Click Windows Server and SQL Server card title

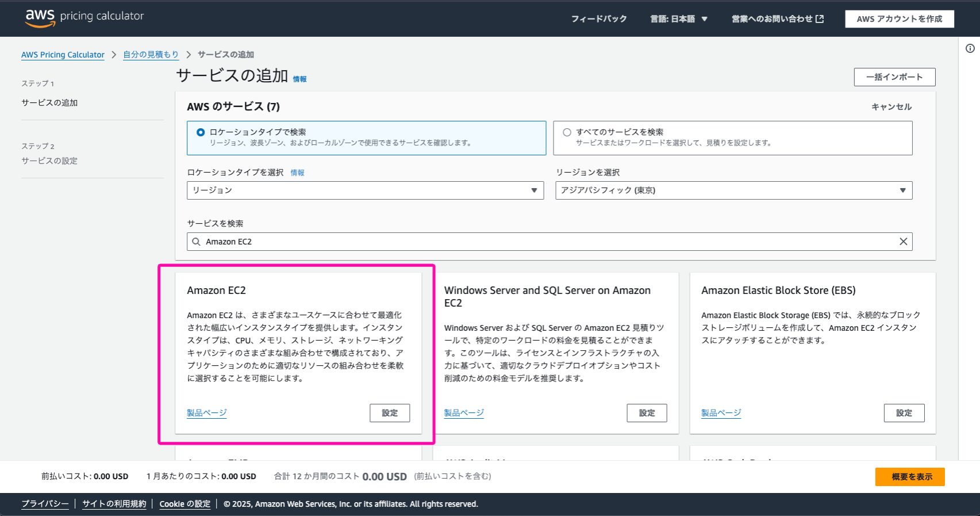point(547,297)
